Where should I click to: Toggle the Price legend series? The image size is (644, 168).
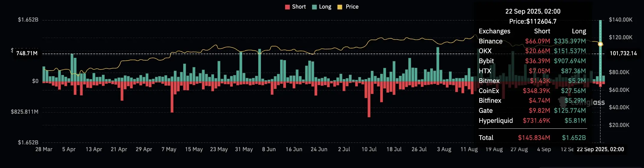(348, 7)
